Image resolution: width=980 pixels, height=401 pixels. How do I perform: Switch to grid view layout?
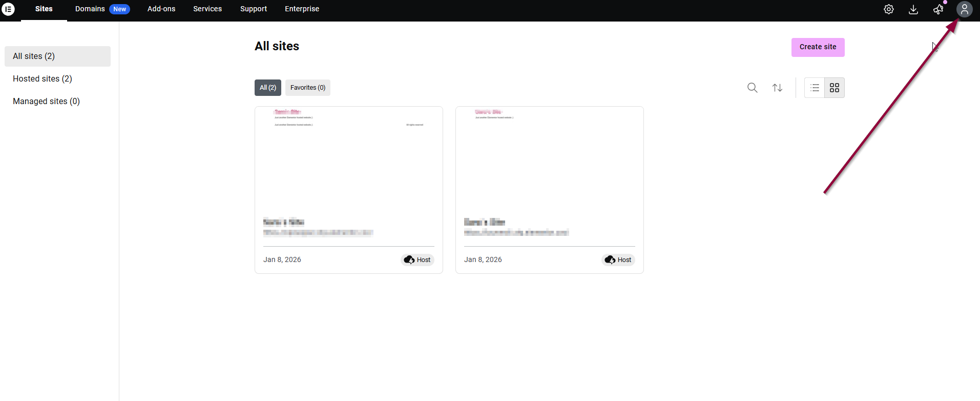834,88
